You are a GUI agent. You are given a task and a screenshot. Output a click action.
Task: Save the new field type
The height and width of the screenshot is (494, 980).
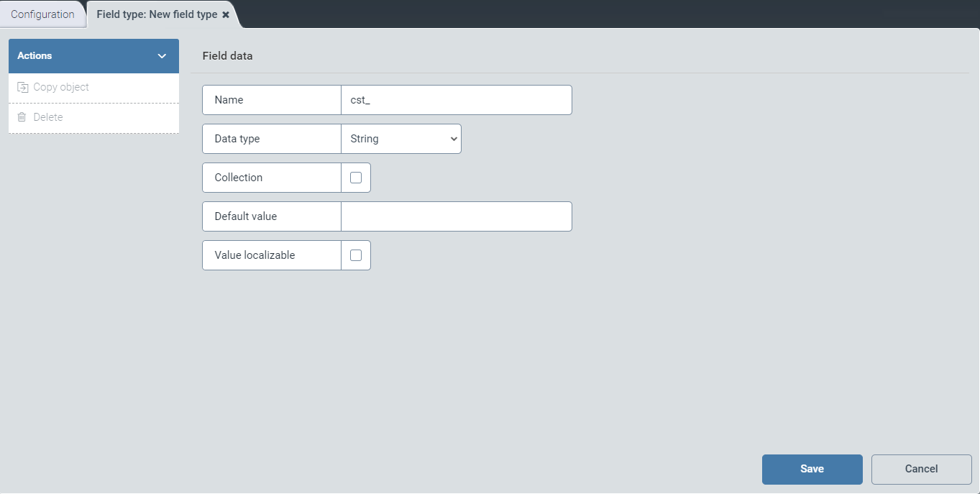tap(812, 469)
